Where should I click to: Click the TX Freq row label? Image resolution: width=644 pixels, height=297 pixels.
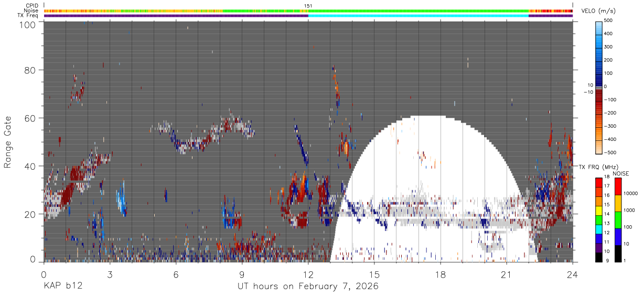(x=28, y=16)
